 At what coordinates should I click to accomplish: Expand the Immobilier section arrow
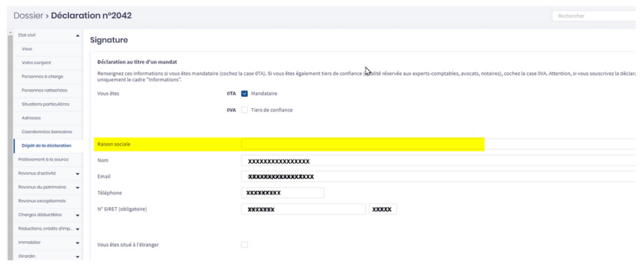tap(77, 242)
